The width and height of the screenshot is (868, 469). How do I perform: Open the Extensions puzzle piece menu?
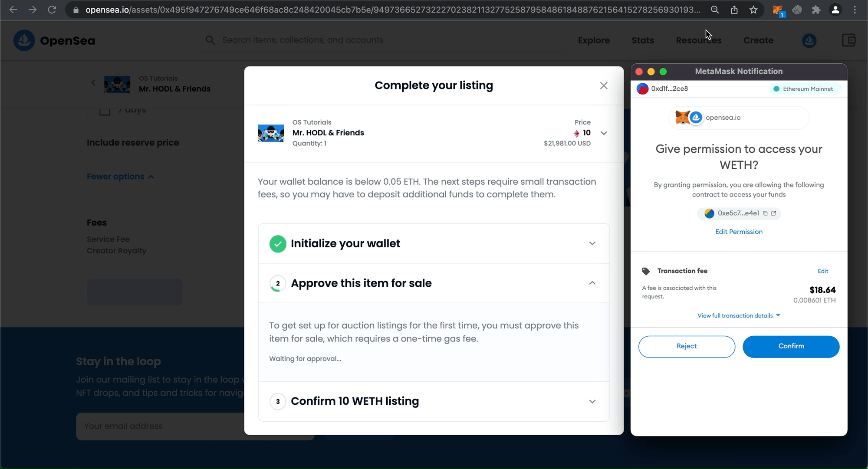point(816,10)
